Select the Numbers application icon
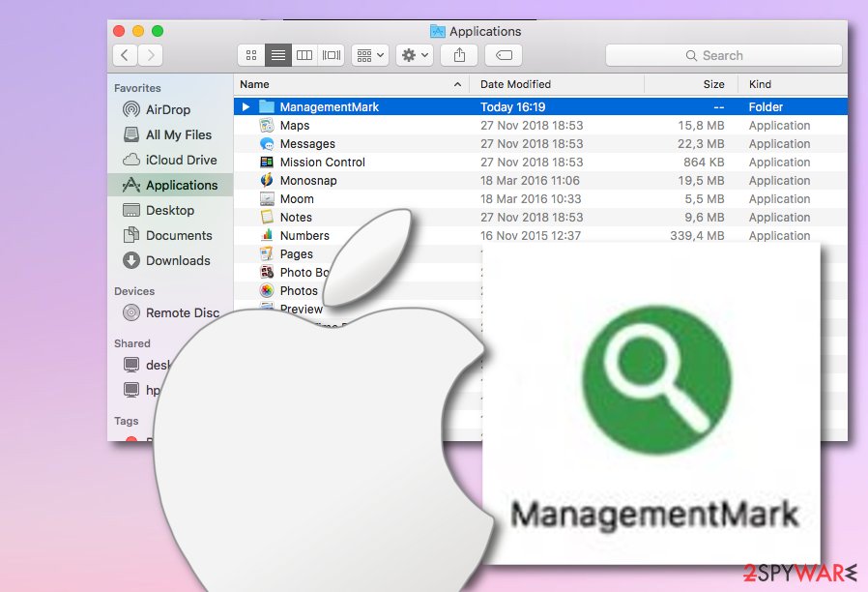The height and width of the screenshot is (592, 868). pyautogui.click(x=267, y=235)
